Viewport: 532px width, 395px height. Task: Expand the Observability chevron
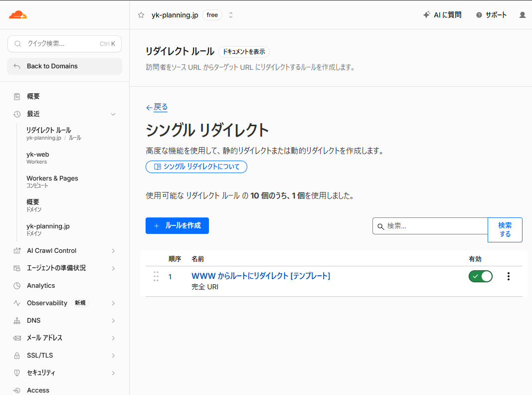(113, 303)
